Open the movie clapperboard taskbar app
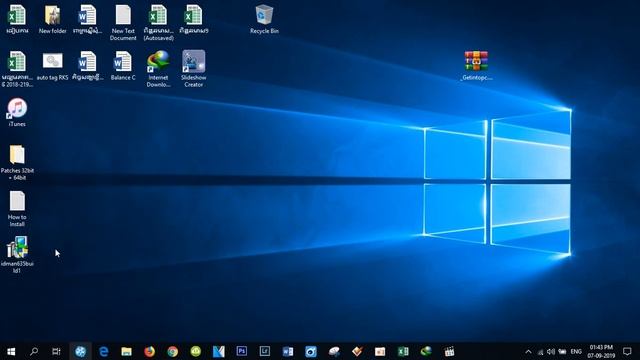The width and height of the screenshot is (640, 360). pyautogui.click(x=449, y=351)
